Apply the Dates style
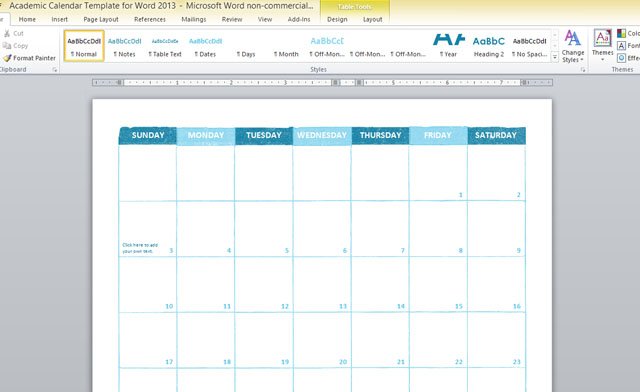Viewport: 640px width, 392px height. [205, 46]
